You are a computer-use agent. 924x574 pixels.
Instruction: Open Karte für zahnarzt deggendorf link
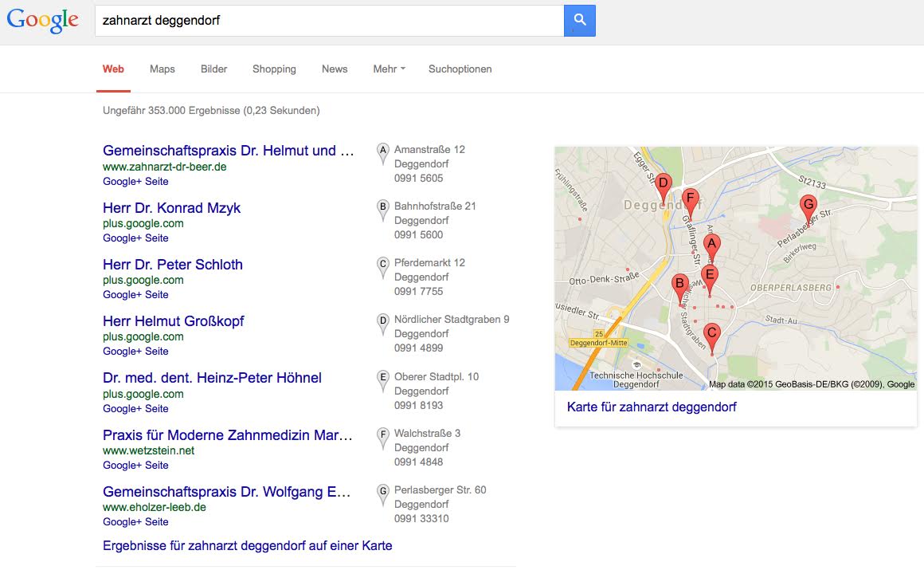coord(652,407)
